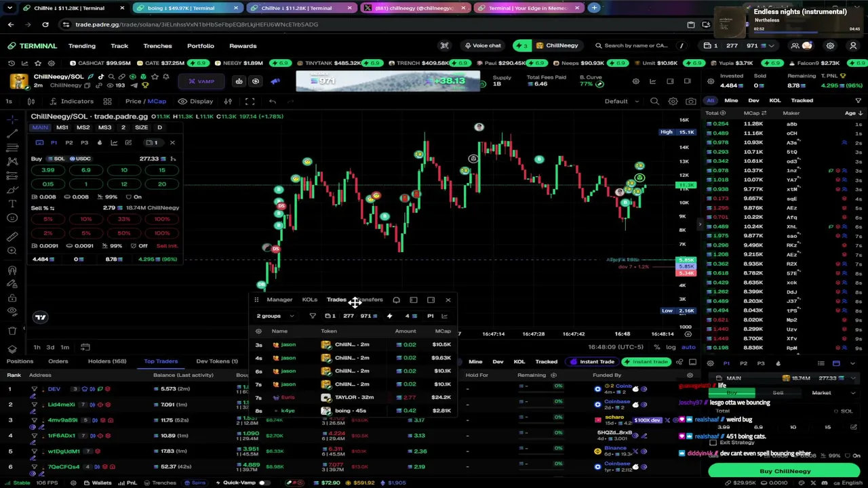Close the quick buy panel
Viewport: 868px width, 488px height.
click(172, 142)
